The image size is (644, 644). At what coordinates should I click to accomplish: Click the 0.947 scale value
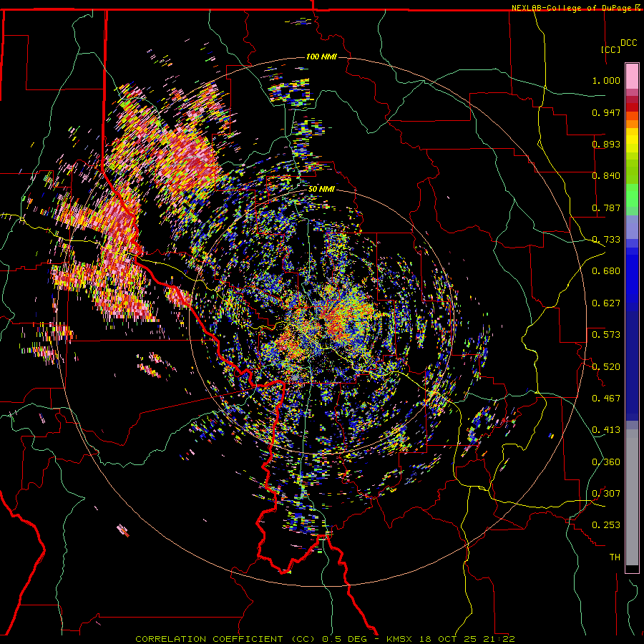click(606, 112)
